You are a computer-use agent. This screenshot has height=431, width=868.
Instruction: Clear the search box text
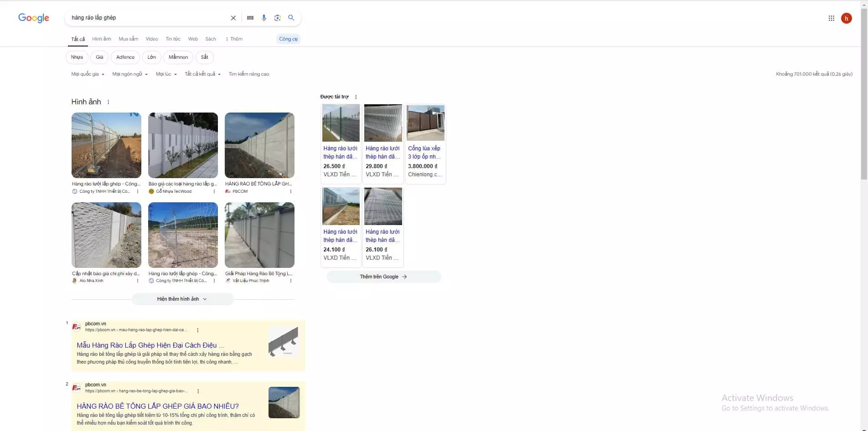233,18
